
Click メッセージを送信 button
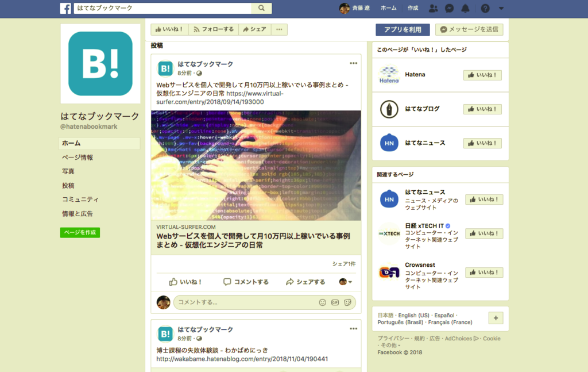[469, 29]
